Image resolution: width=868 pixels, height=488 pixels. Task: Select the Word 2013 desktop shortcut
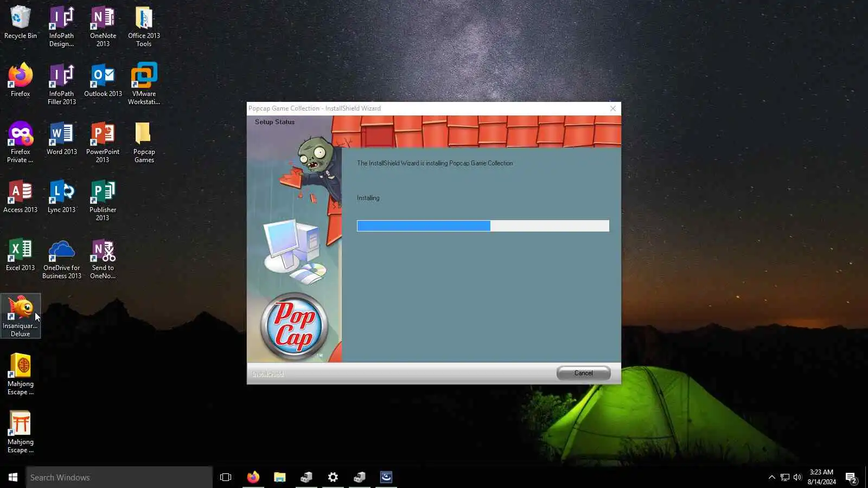point(61,139)
